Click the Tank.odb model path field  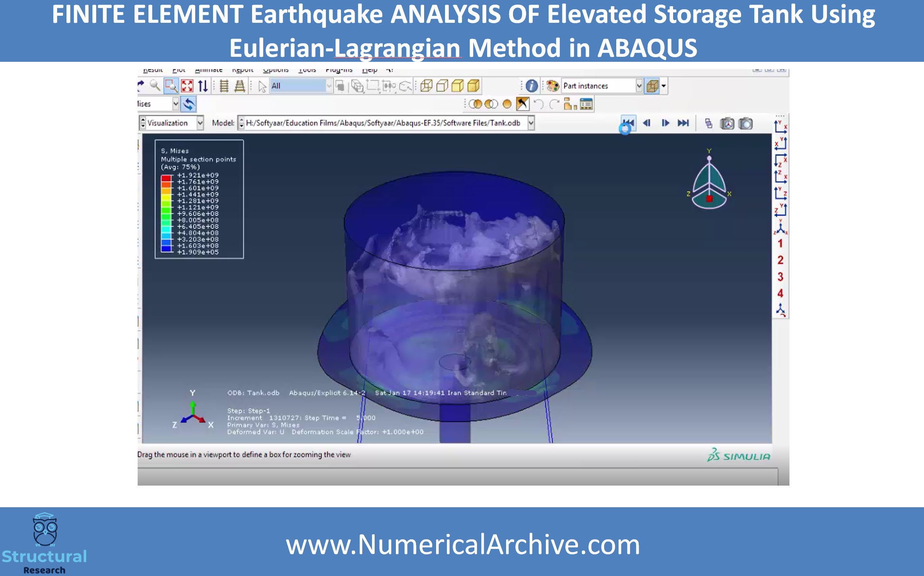point(385,123)
